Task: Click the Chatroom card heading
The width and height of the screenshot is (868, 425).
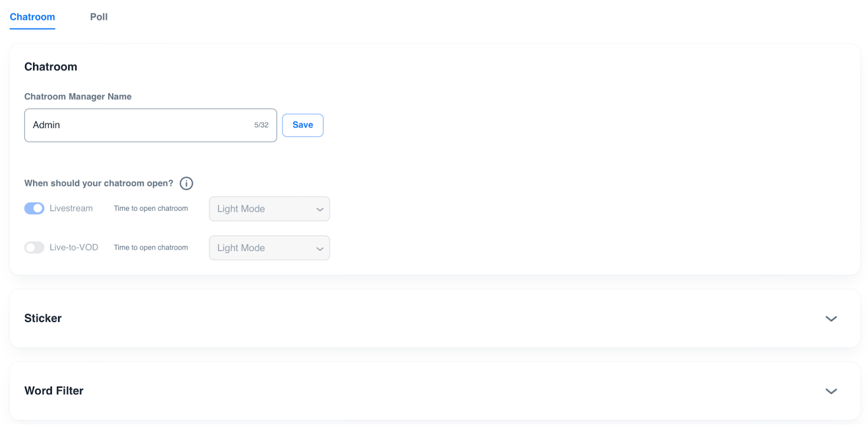Action: (x=51, y=67)
